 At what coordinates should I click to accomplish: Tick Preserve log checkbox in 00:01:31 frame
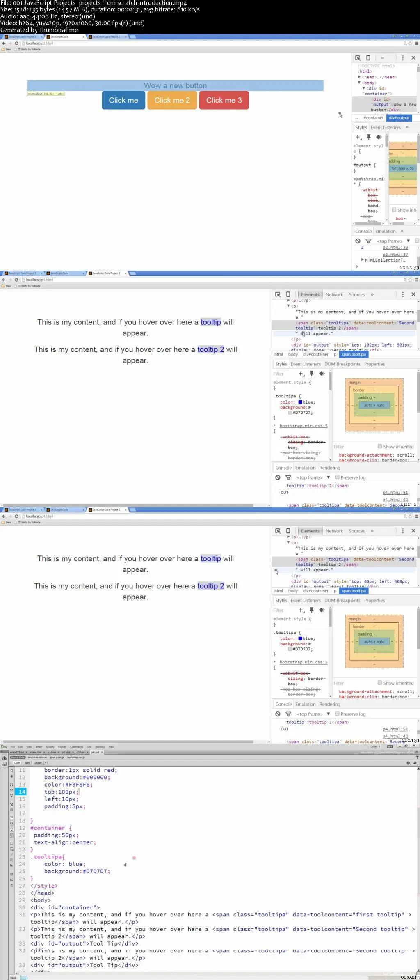pos(337,714)
